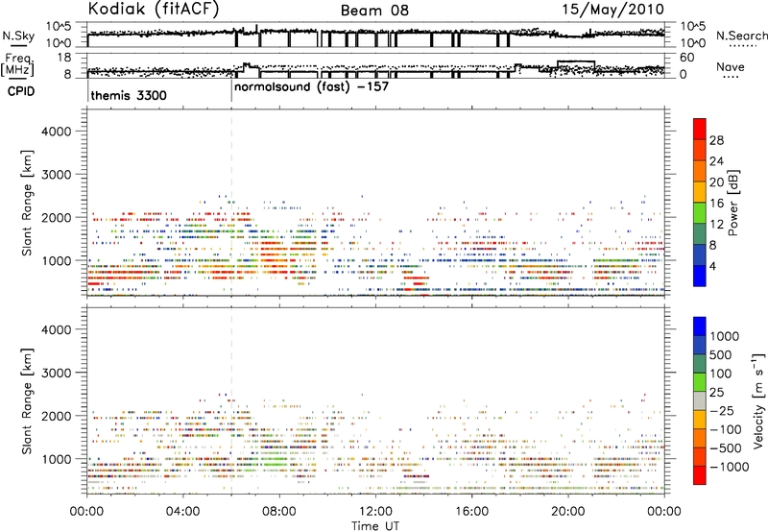Click the 'Beam 08' label
Viewport: 768px width, 532px height.
coord(374,11)
